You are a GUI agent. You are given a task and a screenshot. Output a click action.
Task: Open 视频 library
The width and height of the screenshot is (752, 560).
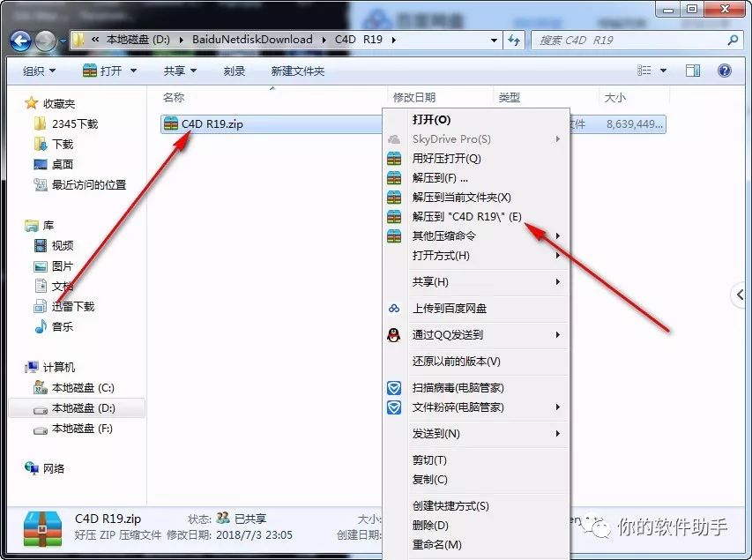tap(54, 246)
